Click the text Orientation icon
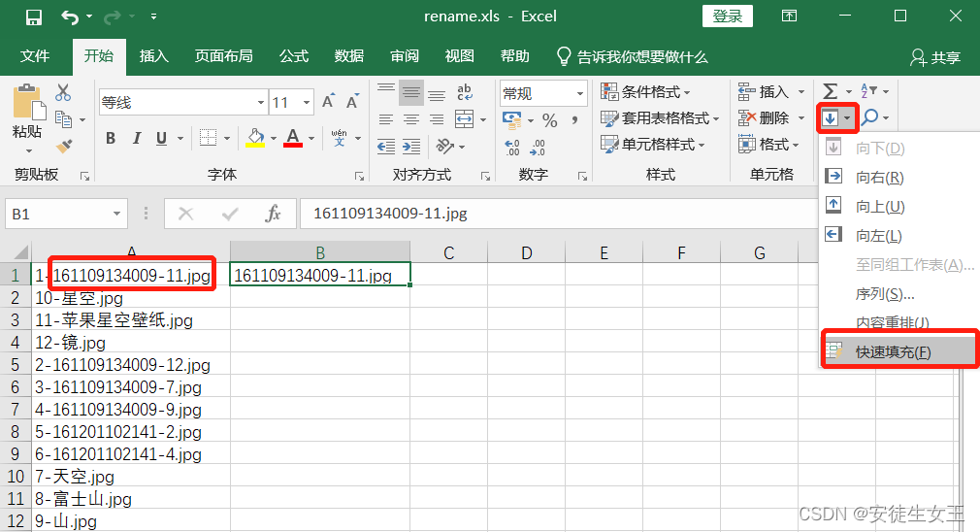Viewport: 980px width, 532px height. (x=445, y=147)
